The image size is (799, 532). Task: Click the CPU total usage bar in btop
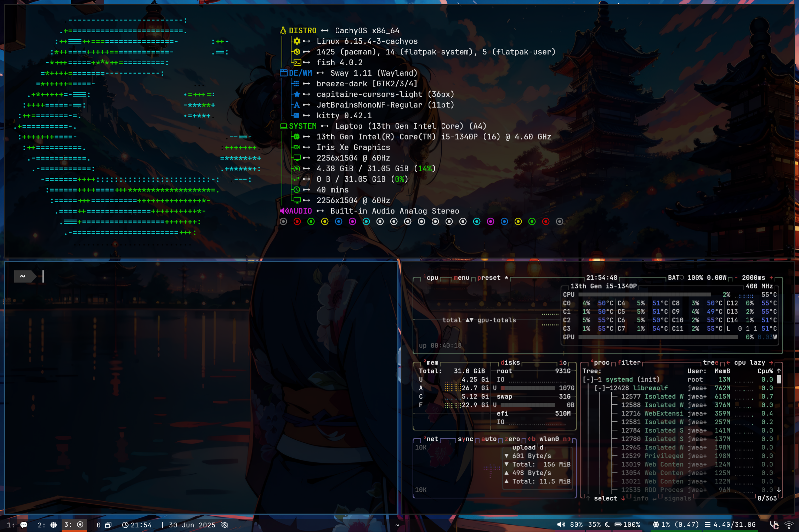tap(644, 294)
